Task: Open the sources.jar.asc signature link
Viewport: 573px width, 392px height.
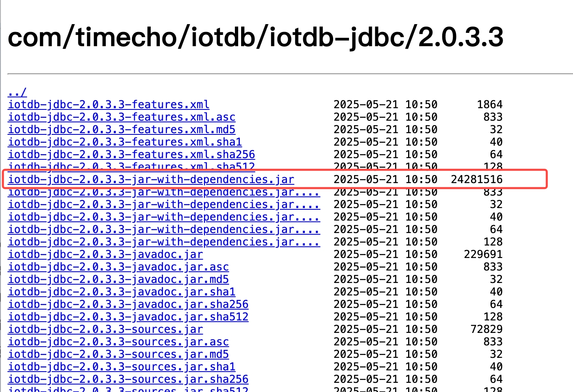Action: 118,342
